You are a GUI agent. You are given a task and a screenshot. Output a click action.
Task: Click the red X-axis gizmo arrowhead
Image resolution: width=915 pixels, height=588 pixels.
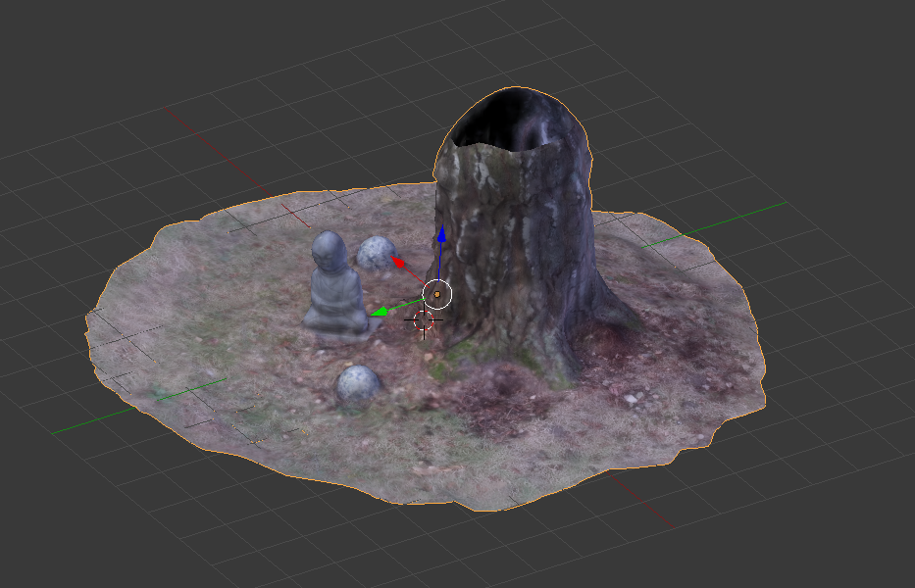click(x=398, y=262)
